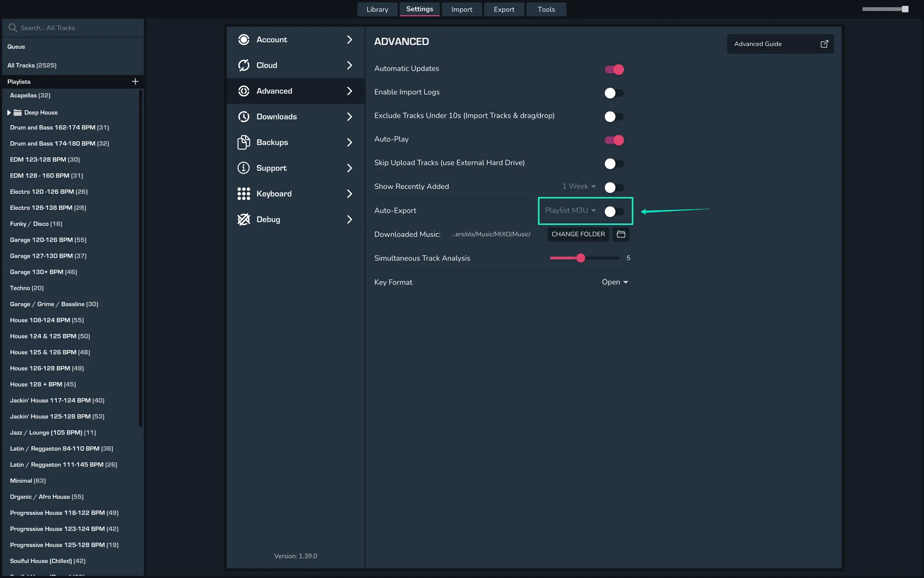The width and height of the screenshot is (924, 578).
Task: Open the Key Format dropdown
Action: click(614, 282)
